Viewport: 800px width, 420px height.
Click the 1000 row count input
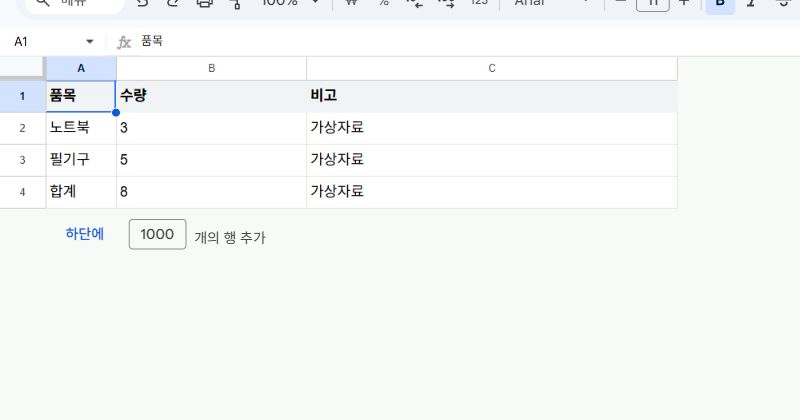pyautogui.click(x=158, y=234)
